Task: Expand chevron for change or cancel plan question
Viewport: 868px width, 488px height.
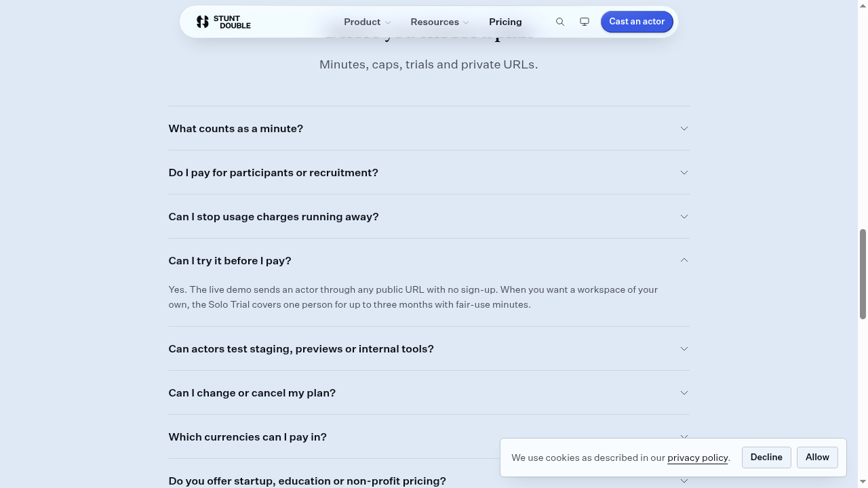Action: coord(684,392)
